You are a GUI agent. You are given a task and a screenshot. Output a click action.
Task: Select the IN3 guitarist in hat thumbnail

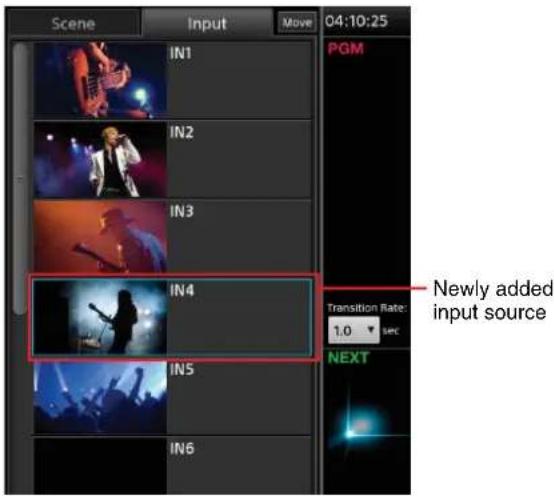pos(100,237)
